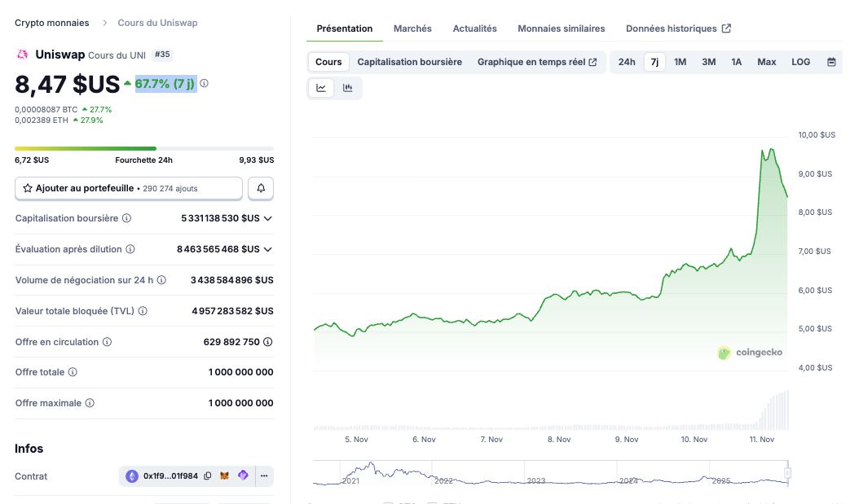
Task: Click Ajouter au portefeuille button
Action: coord(129,188)
